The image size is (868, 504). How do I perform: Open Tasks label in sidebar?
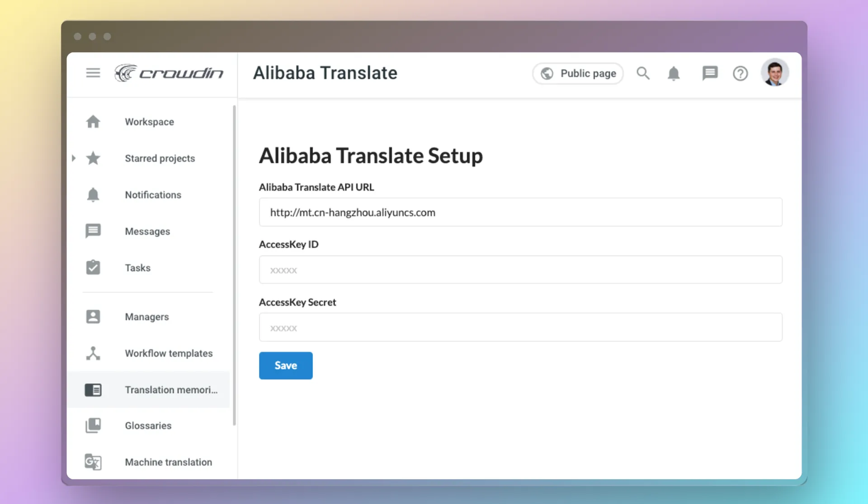coord(138,268)
